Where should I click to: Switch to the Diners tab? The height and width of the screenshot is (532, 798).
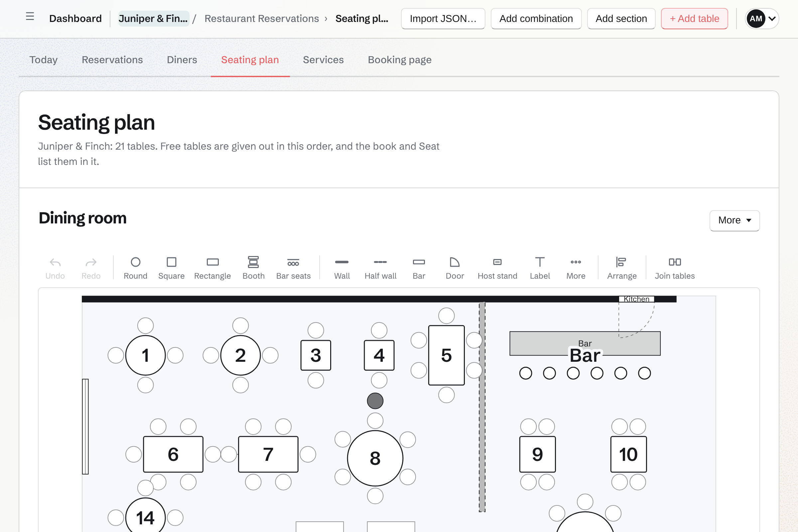pyautogui.click(x=182, y=60)
